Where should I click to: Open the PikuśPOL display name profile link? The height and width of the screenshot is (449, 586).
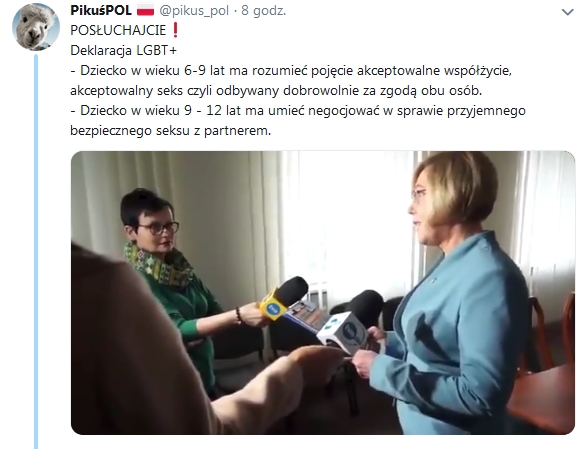pyautogui.click(x=101, y=10)
